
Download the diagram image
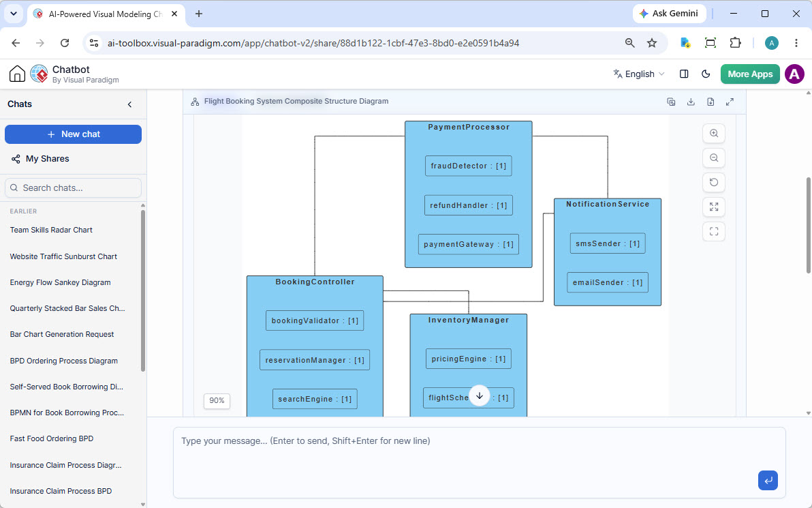click(x=691, y=102)
